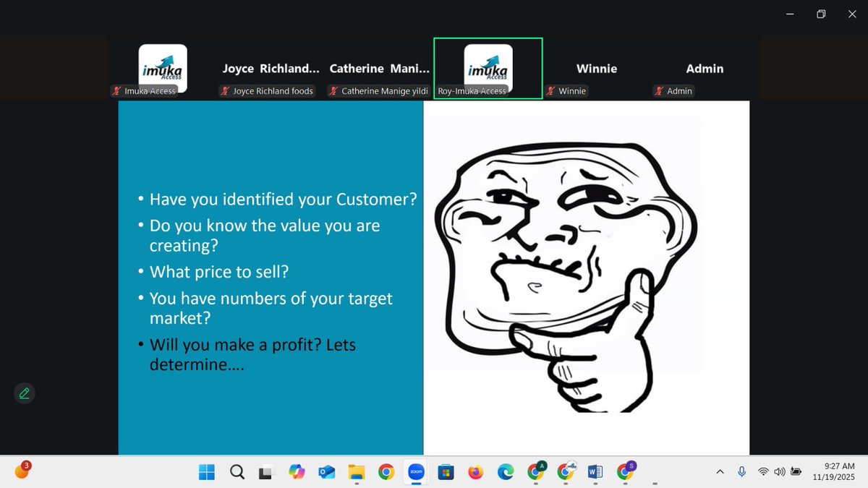Open Microsoft Word from the taskbar
Screen dimensions: 868x488
(595, 472)
